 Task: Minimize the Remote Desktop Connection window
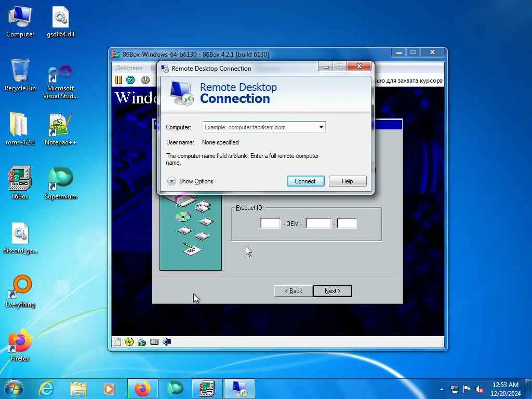click(326, 67)
